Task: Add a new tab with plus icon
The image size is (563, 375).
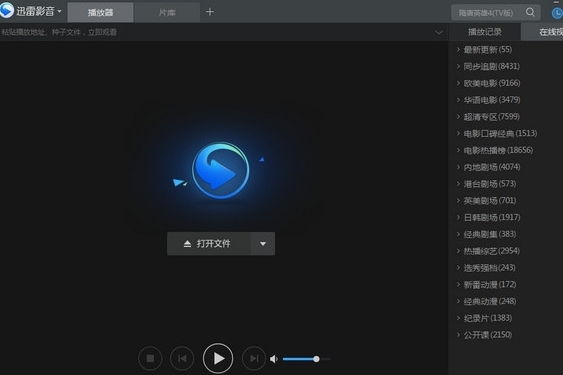Action: pyautogui.click(x=210, y=12)
